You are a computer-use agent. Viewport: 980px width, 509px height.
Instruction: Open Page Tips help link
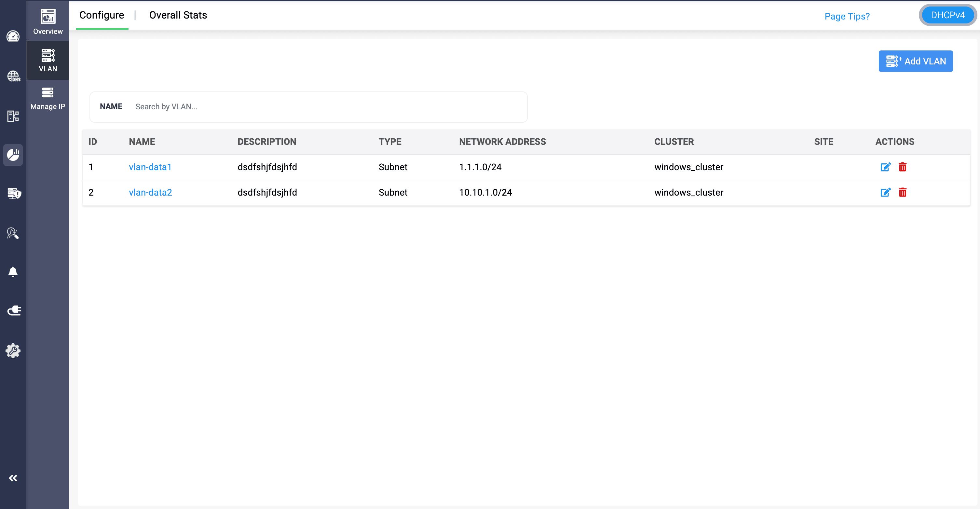click(847, 16)
